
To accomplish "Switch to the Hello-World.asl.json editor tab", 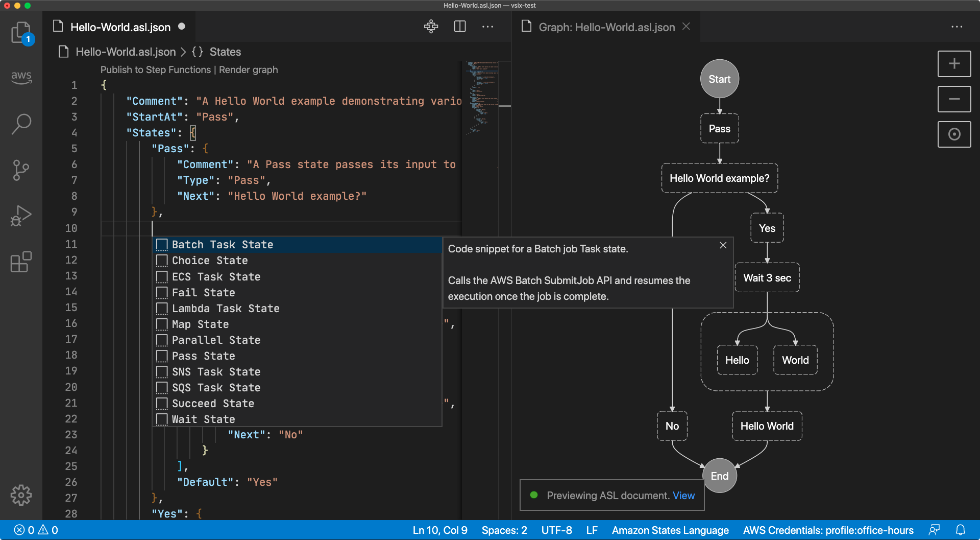I will click(x=120, y=27).
